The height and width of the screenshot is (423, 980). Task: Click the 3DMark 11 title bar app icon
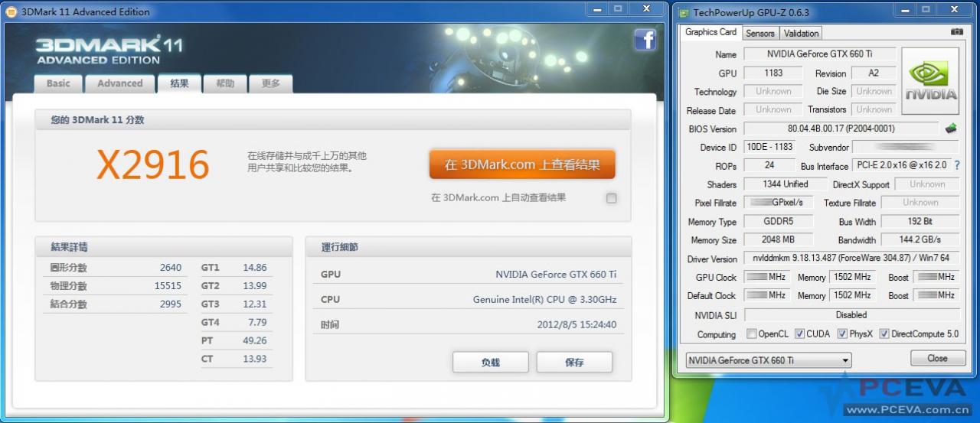11,11
